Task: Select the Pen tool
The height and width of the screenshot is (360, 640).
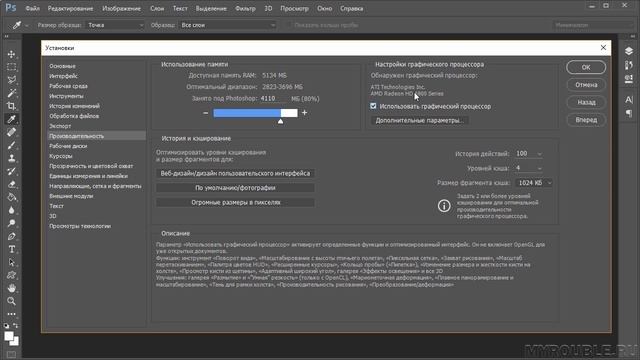Action: (11, 236)
